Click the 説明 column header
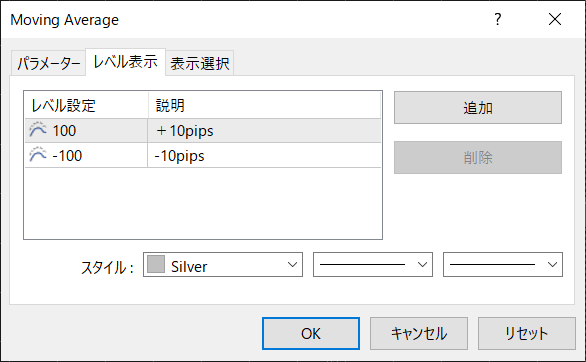 [x=265, y=105]
